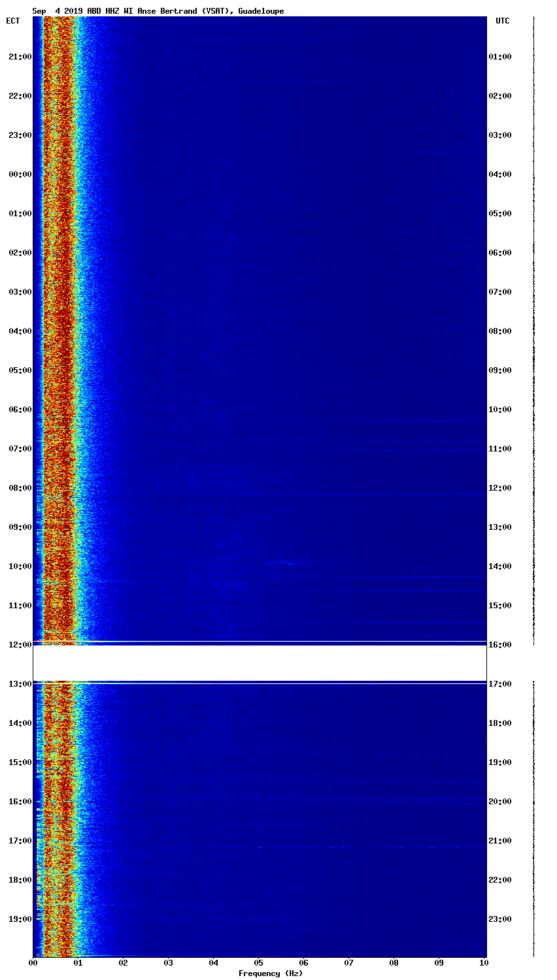The image size is (557, 980).
Task: Click the 05:00 label on UTC axis
Action: click(500, 214)
